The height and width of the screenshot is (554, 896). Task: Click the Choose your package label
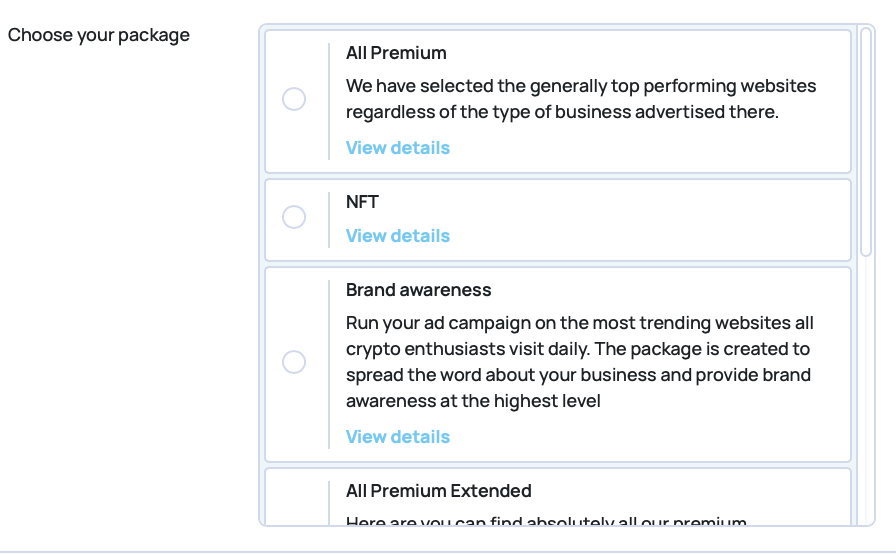99,35
